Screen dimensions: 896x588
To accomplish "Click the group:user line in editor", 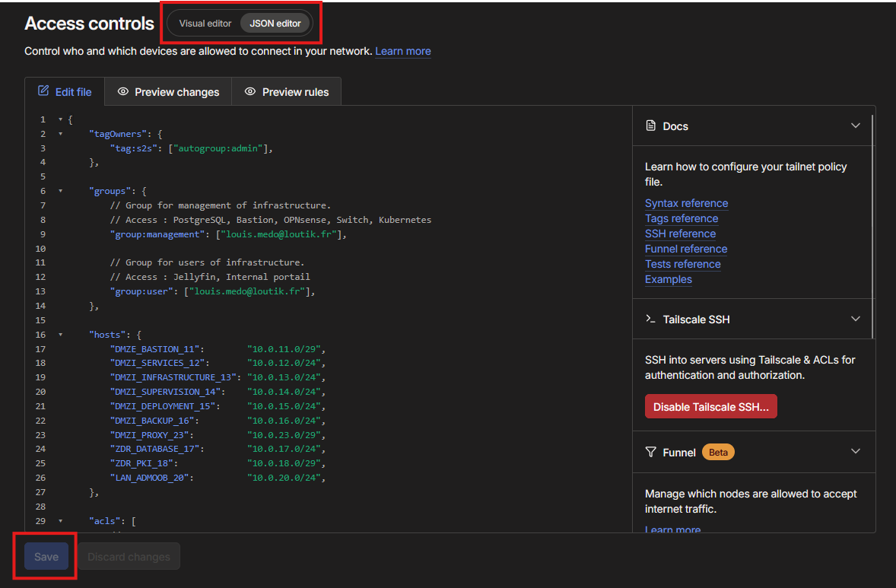I will (x=212, y=291).
